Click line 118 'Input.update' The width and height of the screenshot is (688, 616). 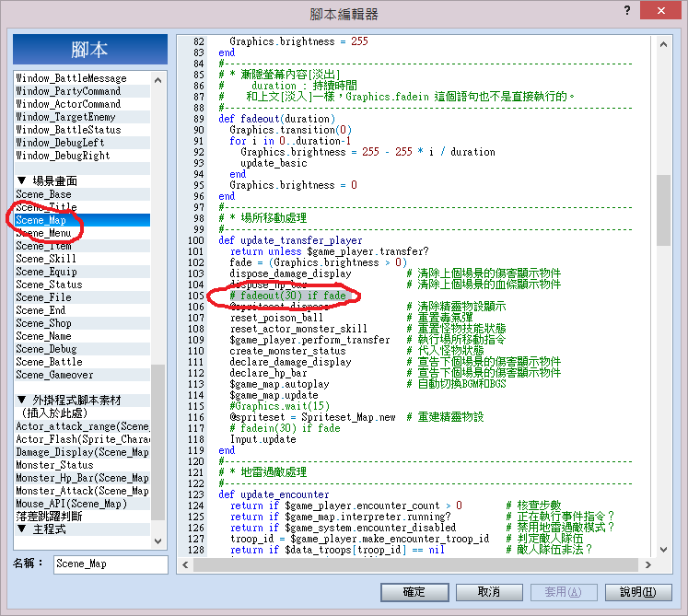tap(262, 439)
